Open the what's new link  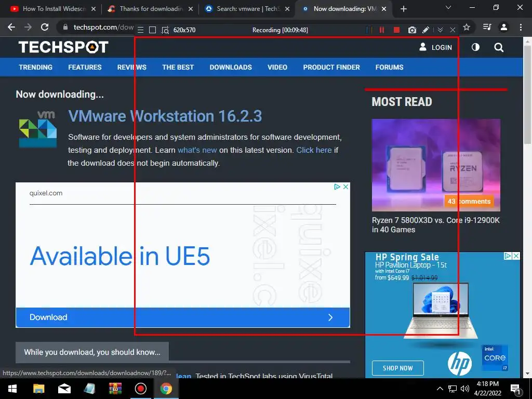(197, 150)
